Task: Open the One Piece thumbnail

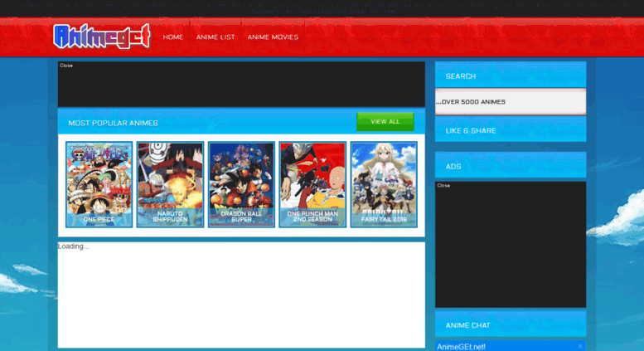Action: point(99,184)
